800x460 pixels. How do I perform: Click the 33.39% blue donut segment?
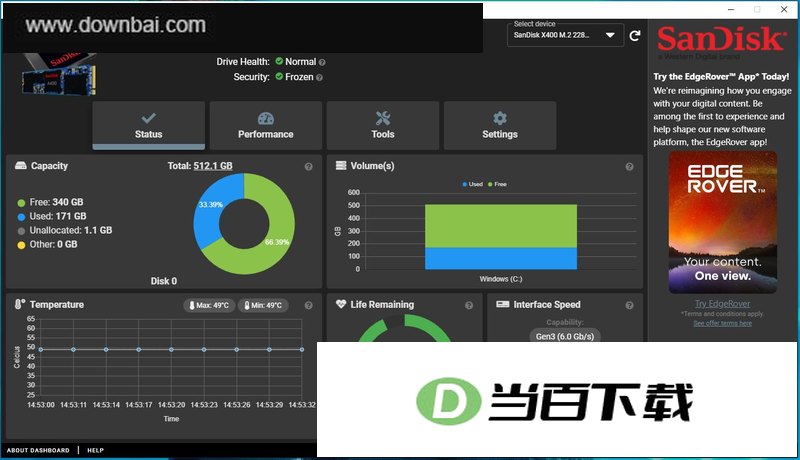click(211, 204)
